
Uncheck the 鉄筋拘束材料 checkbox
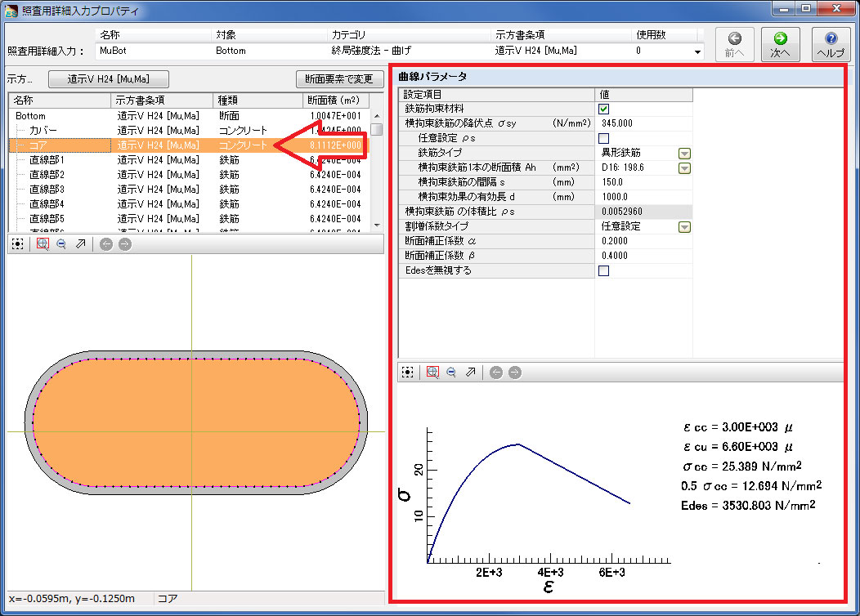point(604,109)
